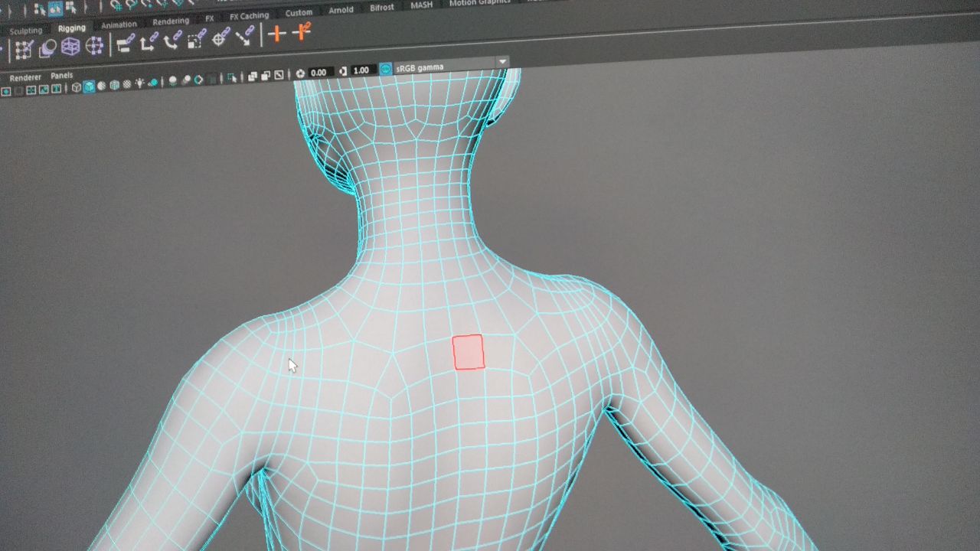
Task: Expand the view transform dropdown arrow
Action: point(502,62)
